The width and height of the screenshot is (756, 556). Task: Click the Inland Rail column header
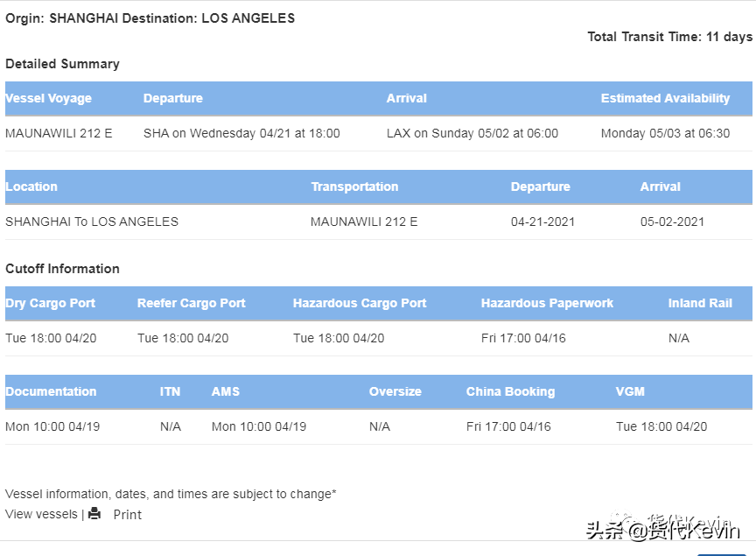coord(700,303)
